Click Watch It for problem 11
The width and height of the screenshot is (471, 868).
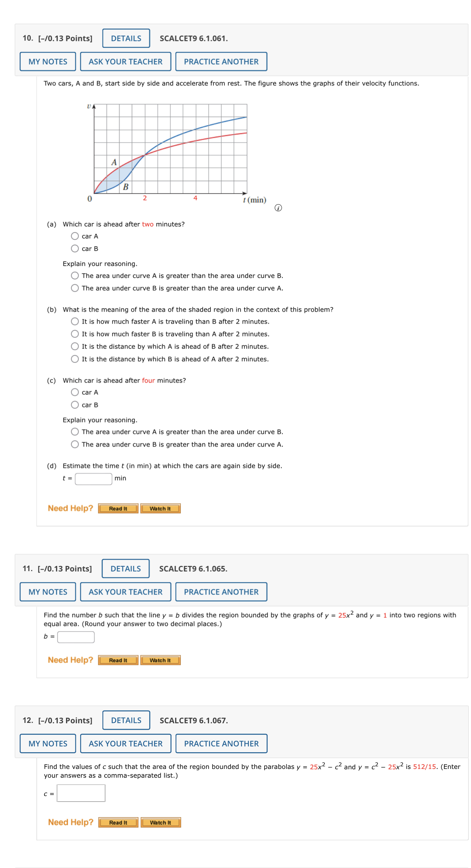160,660
